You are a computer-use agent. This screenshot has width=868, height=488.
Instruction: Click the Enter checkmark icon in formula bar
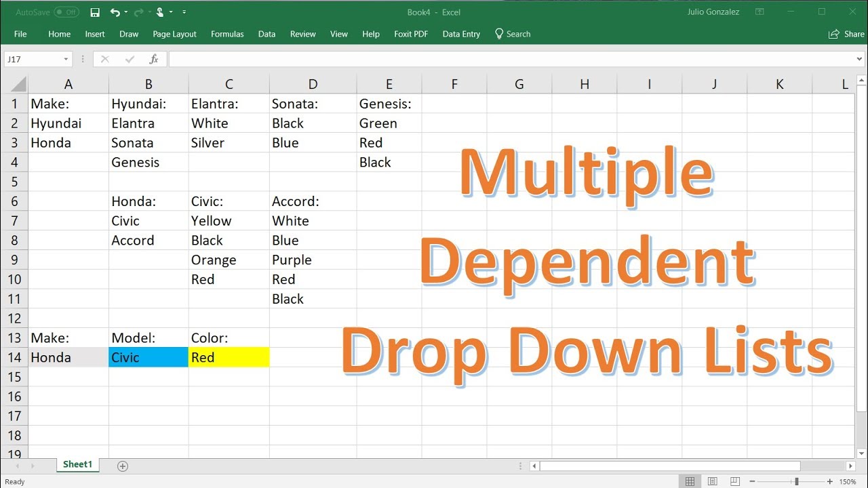click(x=130, y=60)
